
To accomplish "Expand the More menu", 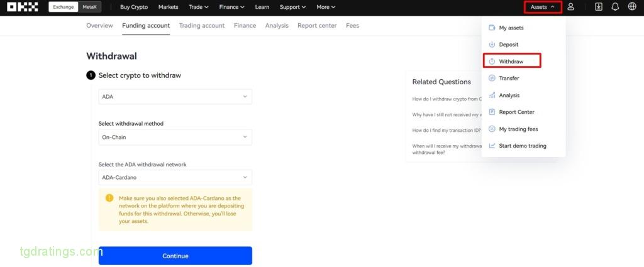I will [x=326, y=7].
